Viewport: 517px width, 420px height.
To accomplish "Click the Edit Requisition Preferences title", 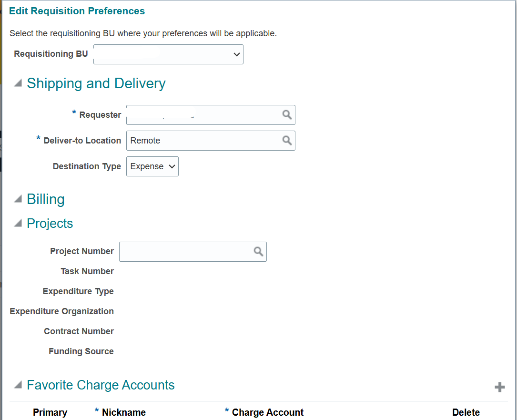I will coord(77,11).
